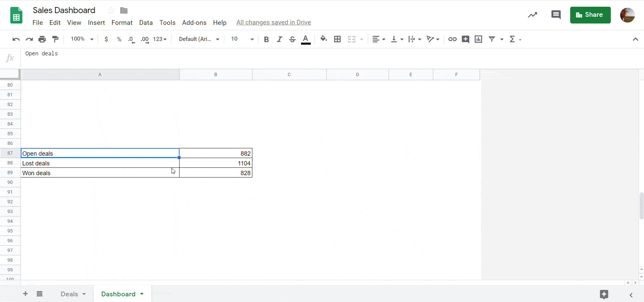Rename the Sales Dashboard title
This screenshot has width=644, height=302.
(x=64, y=10)
